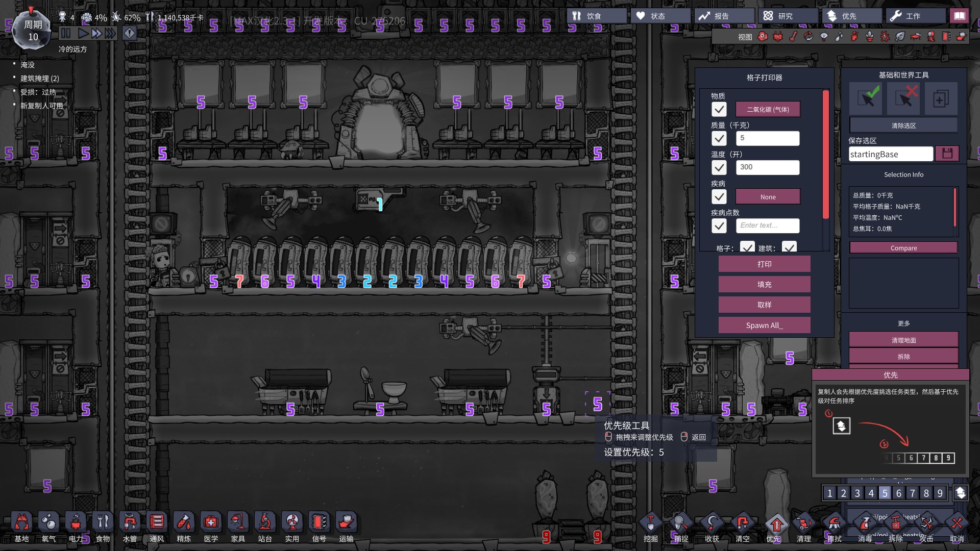Click add-selection cursor with green check
The image size is (980, 551).
click(866, 98)
